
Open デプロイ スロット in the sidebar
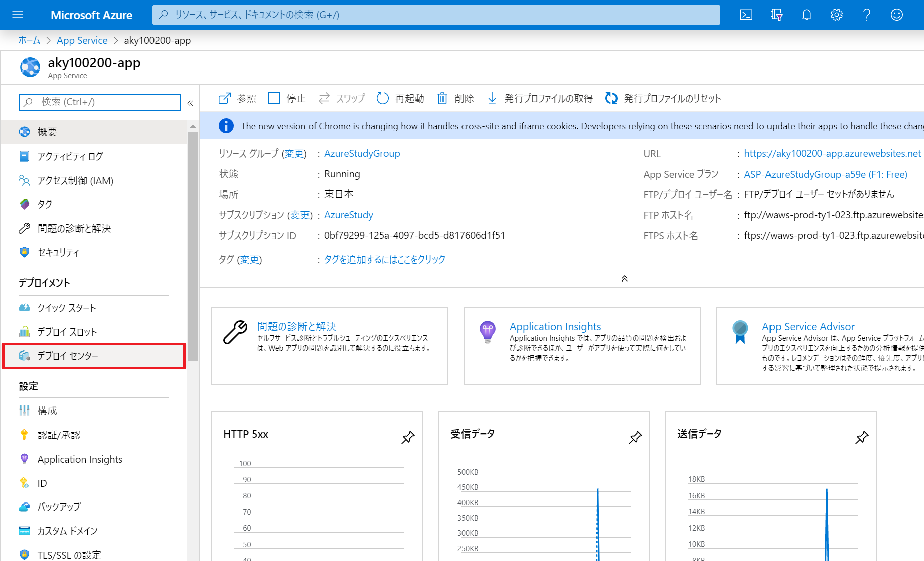[93, 332]
